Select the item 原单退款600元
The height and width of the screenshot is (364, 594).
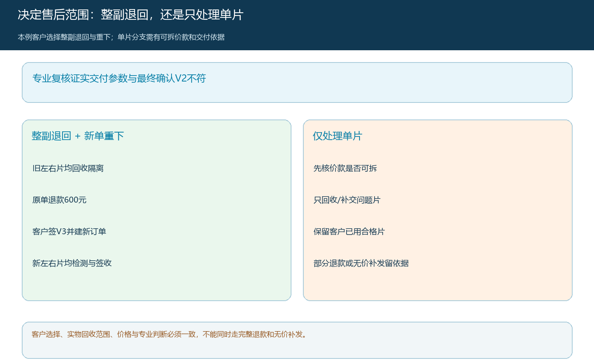tap(59, 200)
